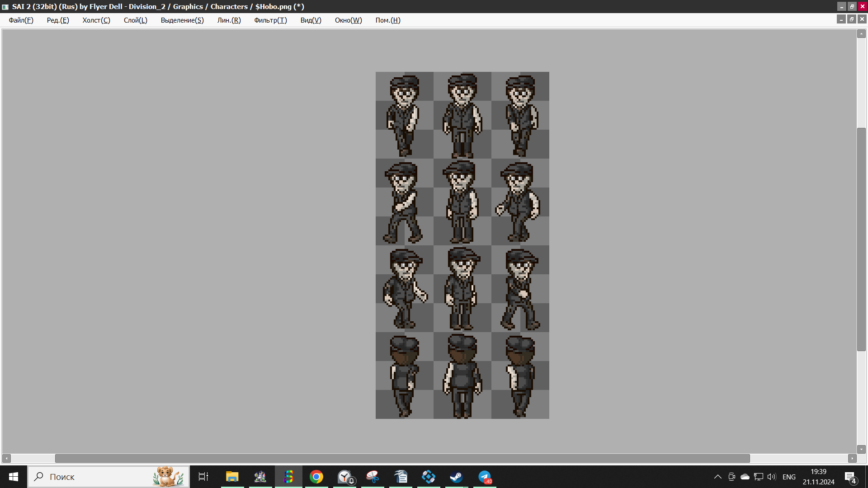Open the Слой(L) menu
This screenshot has width=868, height=488.
point(135,20)
